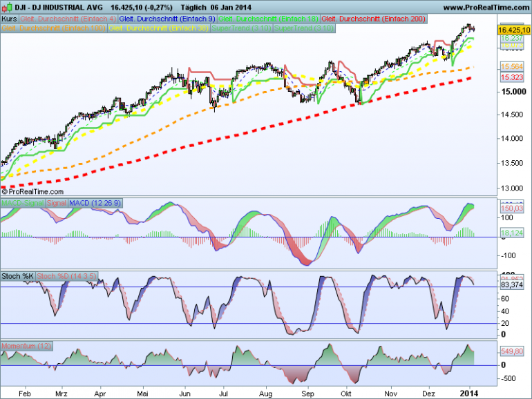The height and width of the screenshot is (399, 532).
Task: Open the www.ProRealTime.com link
Action: click(x=486, y=8)
